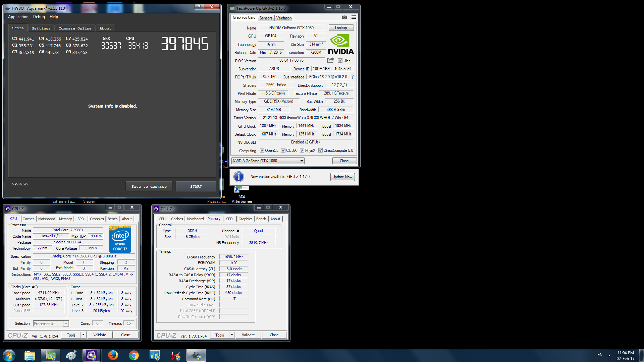This screenshot has height=362, width=644.
Task: Toggle the CUDA checkbox
Action: 283,150
